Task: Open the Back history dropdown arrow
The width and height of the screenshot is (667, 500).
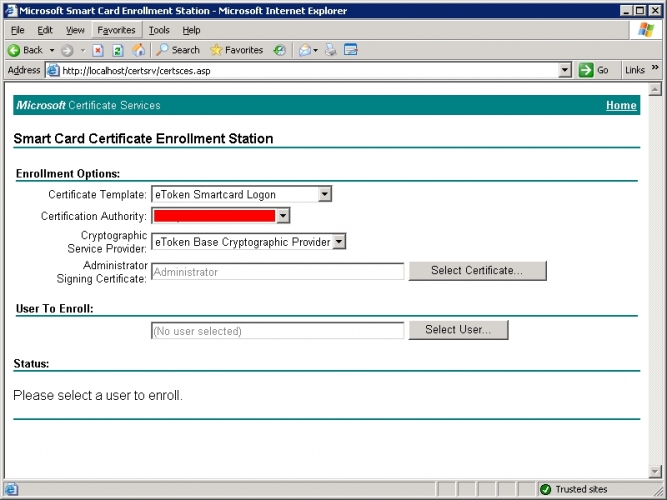Action: [x=52, y=50]
